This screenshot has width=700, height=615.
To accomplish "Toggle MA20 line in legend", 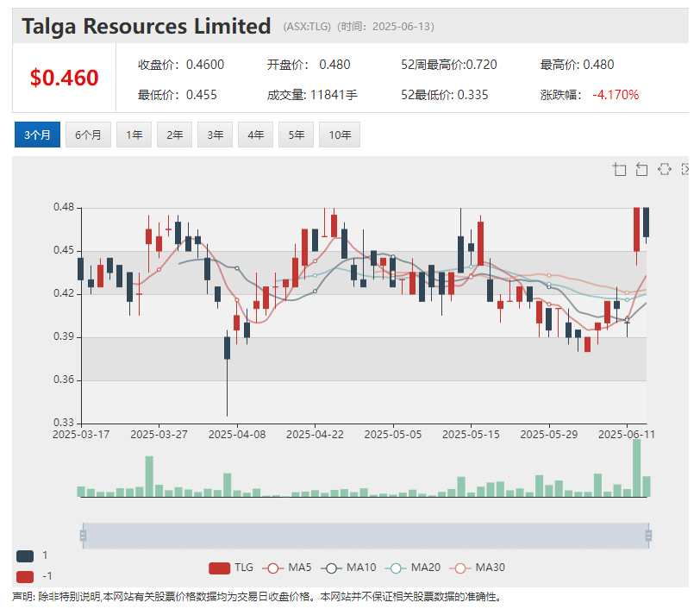I will [413, 568].
